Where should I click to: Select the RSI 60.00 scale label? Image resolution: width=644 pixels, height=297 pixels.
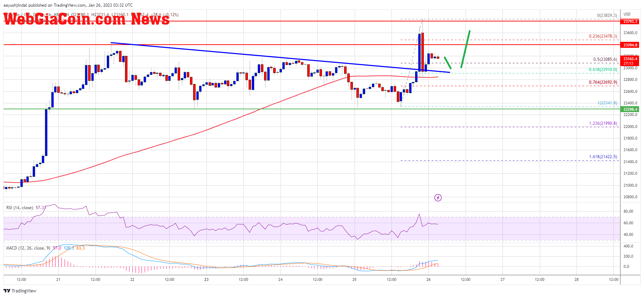[x=628, y=223]
